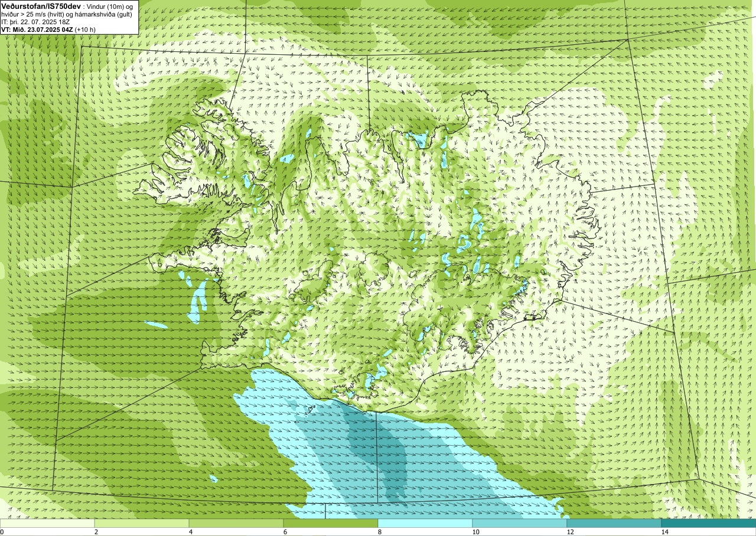Click the 'Veðurstofan/IS750dev' title text
The width and height of the screenshot is (756, 536).
coord(41,6)
